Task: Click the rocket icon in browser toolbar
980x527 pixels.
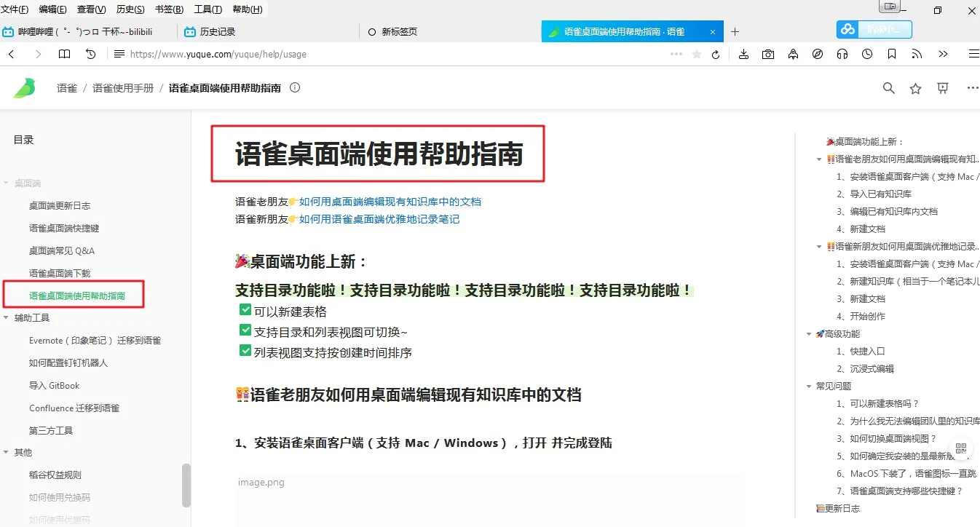Action: click(793, 54)
